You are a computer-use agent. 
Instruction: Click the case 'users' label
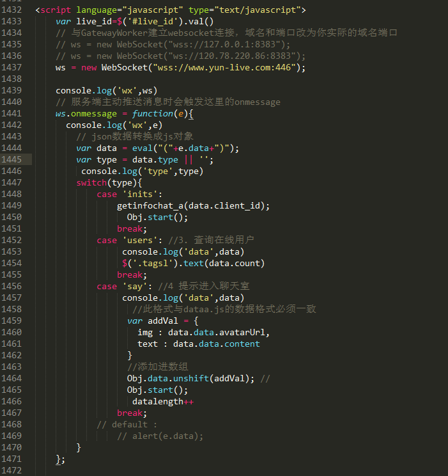click(x=130, y=240)
